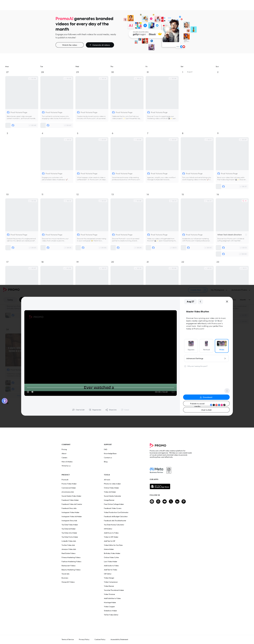
Task: Open accessibility widget
Action: [4, 401]
